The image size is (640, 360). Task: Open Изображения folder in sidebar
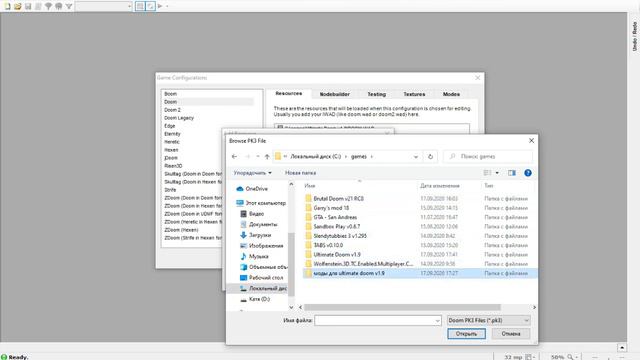tap(261, 246)
